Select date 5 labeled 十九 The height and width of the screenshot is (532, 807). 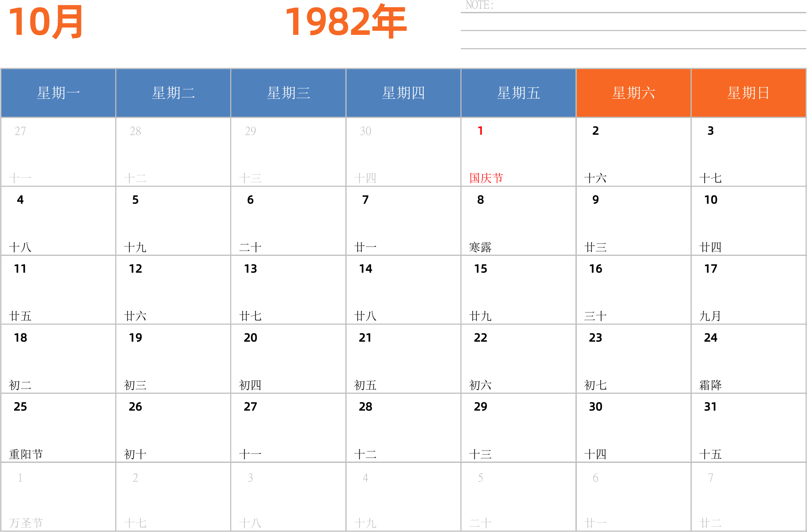[x=173, y=221]
